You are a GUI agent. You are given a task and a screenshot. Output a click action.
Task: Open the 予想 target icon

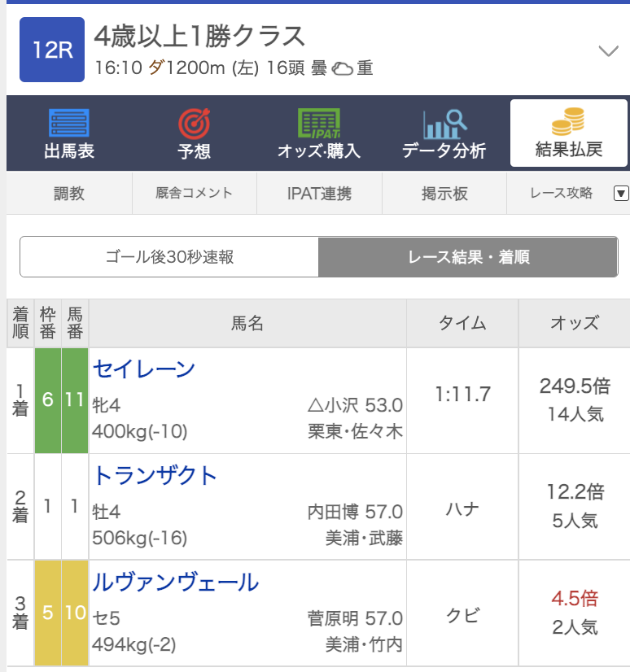click(x=194, y=124)
